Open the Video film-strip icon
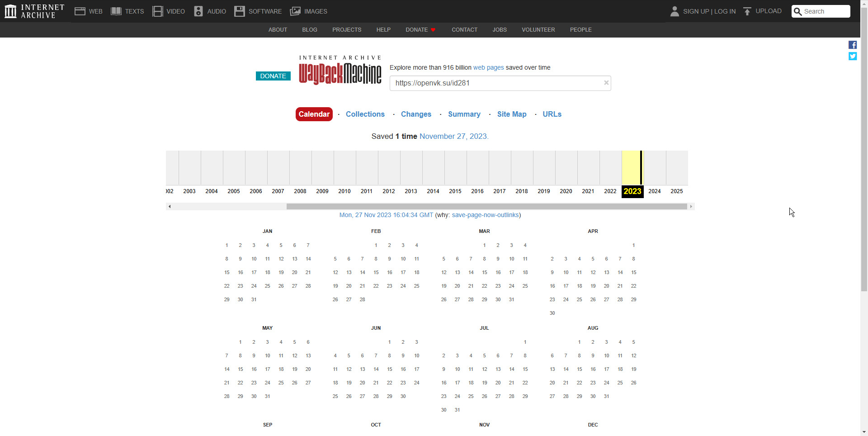This screenshot has height=436, width=868. point(157,11)
